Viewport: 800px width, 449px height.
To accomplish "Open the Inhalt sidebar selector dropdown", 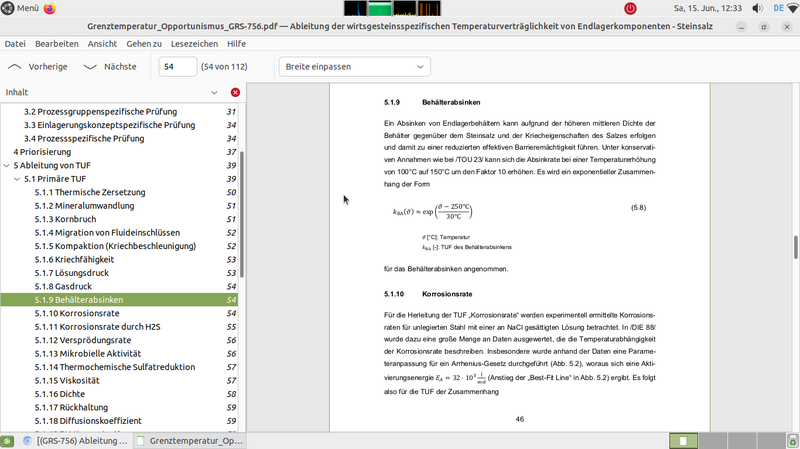I will click(214, 92).
